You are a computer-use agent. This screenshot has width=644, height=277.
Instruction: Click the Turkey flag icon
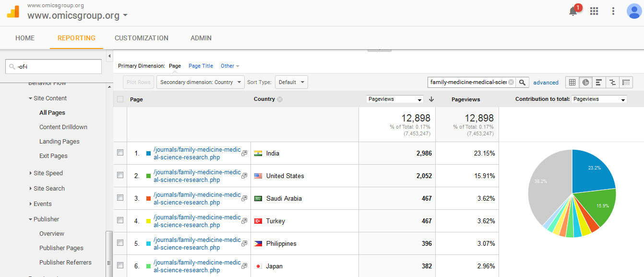258,221
